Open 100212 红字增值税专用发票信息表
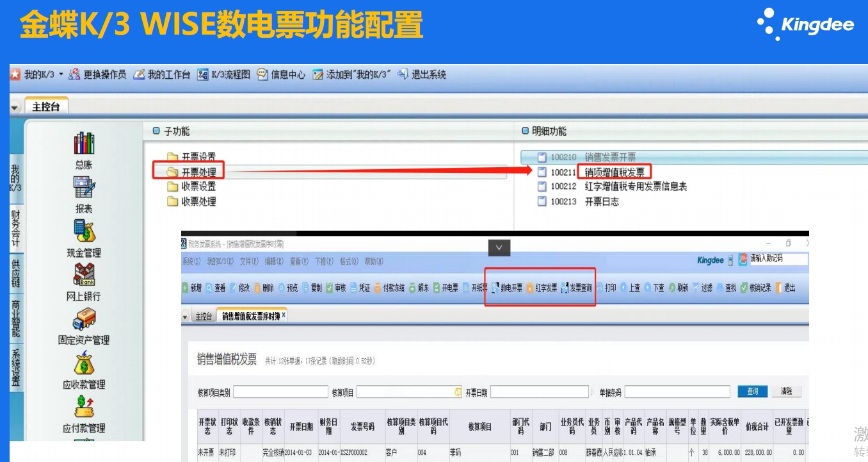868x462 pixels. [612, 186]
